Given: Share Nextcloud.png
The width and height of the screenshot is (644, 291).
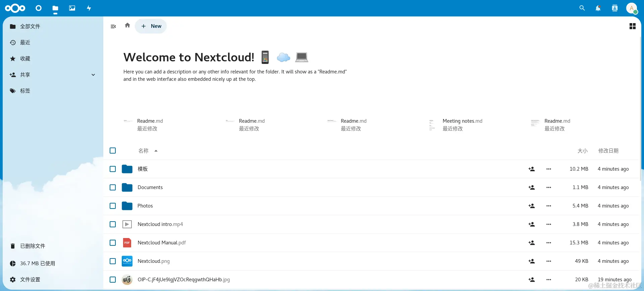Looking at the screenshot, I should click(532, 261).
